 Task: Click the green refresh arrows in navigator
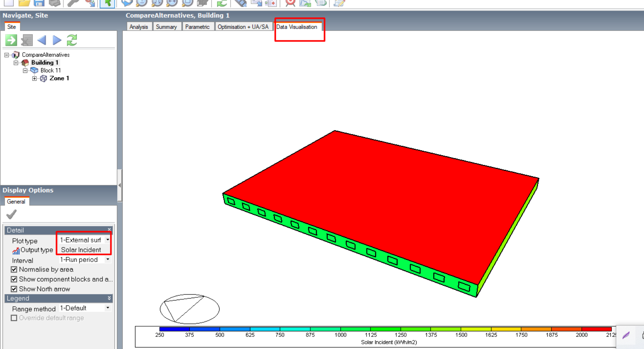point(72,40)
